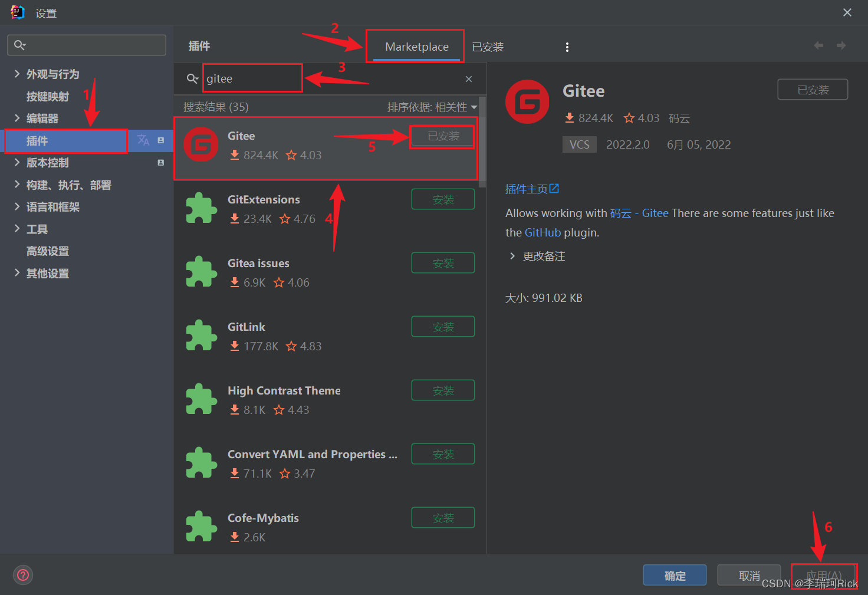Install the High Contrast Theme plugin
This screenshot has width=868, height=595.
443,390
